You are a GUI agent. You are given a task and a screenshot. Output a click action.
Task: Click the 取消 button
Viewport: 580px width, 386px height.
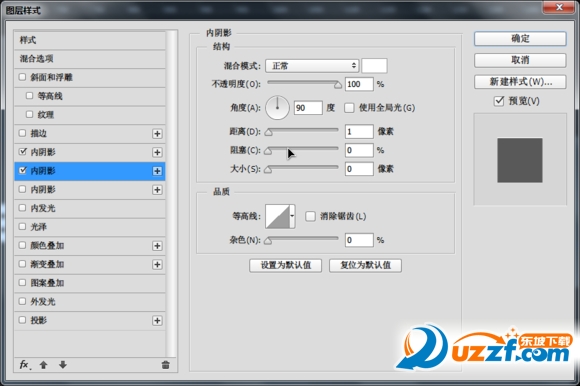coord(520,60)
